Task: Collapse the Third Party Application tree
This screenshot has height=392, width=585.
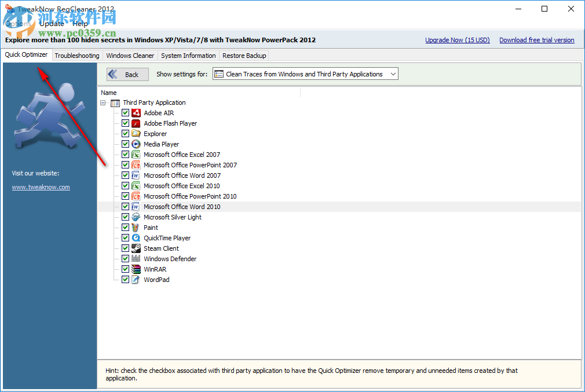Action: pos(103,102)
